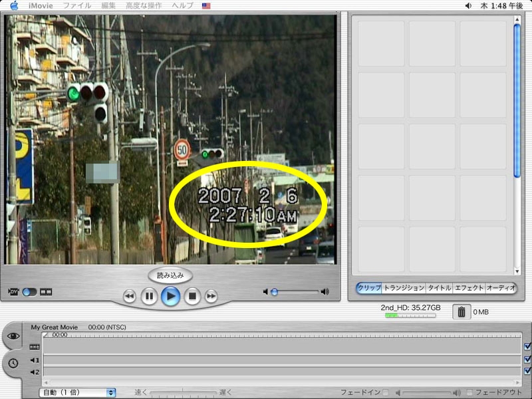The height and width of the screenshot is (399, 532).
Task: Enable the フェードイン checkbox
Action: click(x=385, y=392)
